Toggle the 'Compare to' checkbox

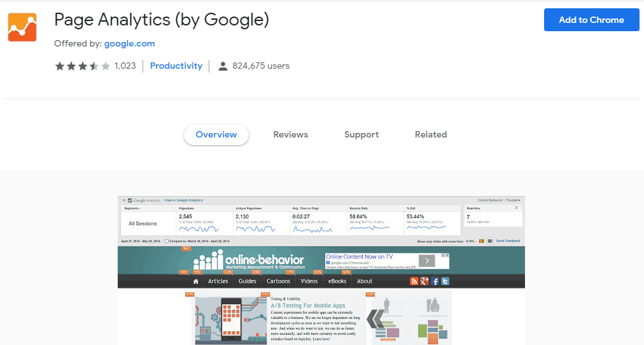pyautogui.click(x=166, y=241)
